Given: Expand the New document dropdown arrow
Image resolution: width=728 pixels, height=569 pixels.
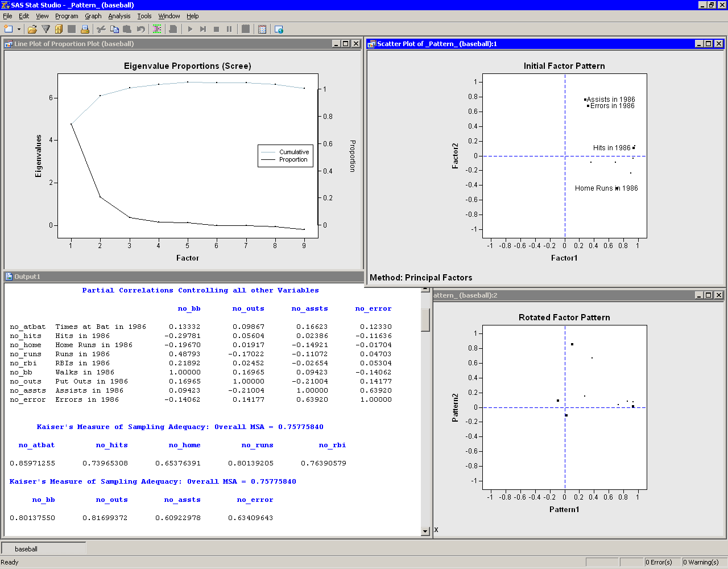Looking at the screenshot, I should pos(19,29).
